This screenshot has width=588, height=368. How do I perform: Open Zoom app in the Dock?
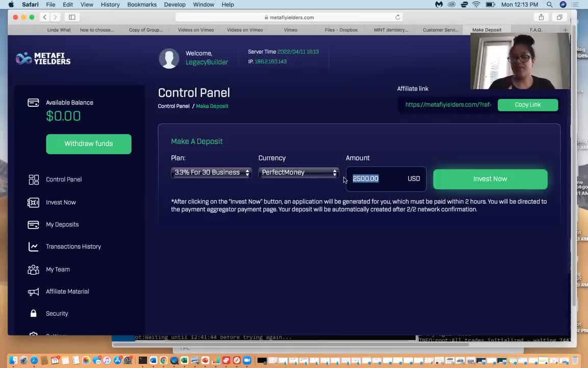pyautogui.click(x=247, y=360)
